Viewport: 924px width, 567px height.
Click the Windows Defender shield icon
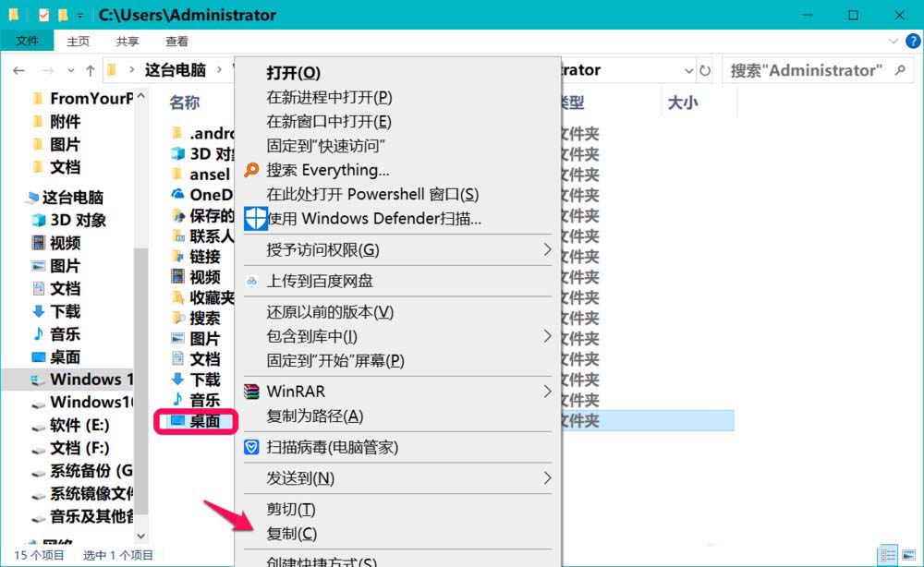click(x=255, y=219)
